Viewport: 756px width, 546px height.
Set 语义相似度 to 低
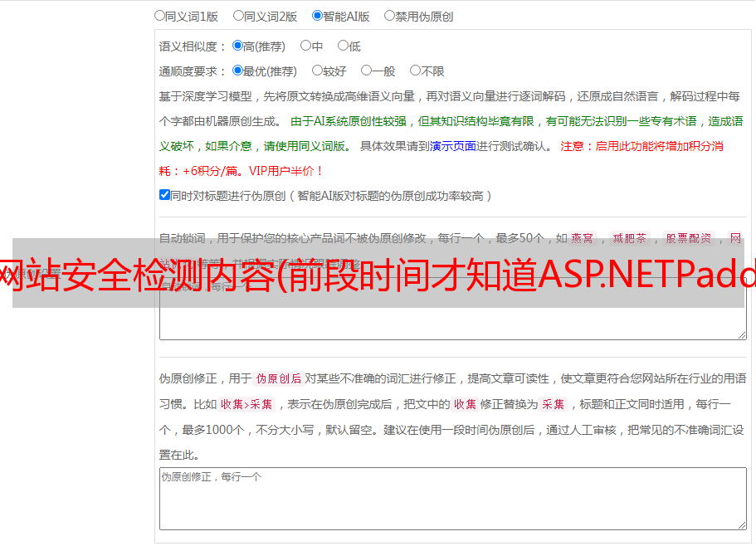coord(343,46)
